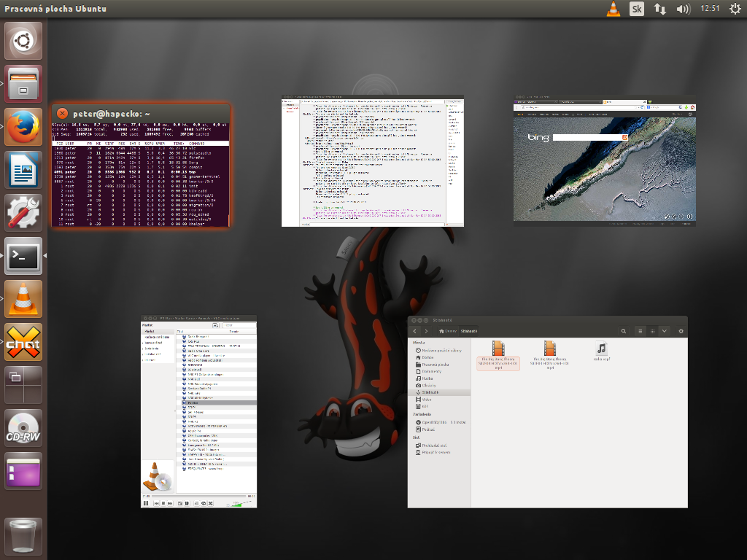Open the network indicator menu in the top panel
Screen dimensions: 747x560
coord(659,9)
